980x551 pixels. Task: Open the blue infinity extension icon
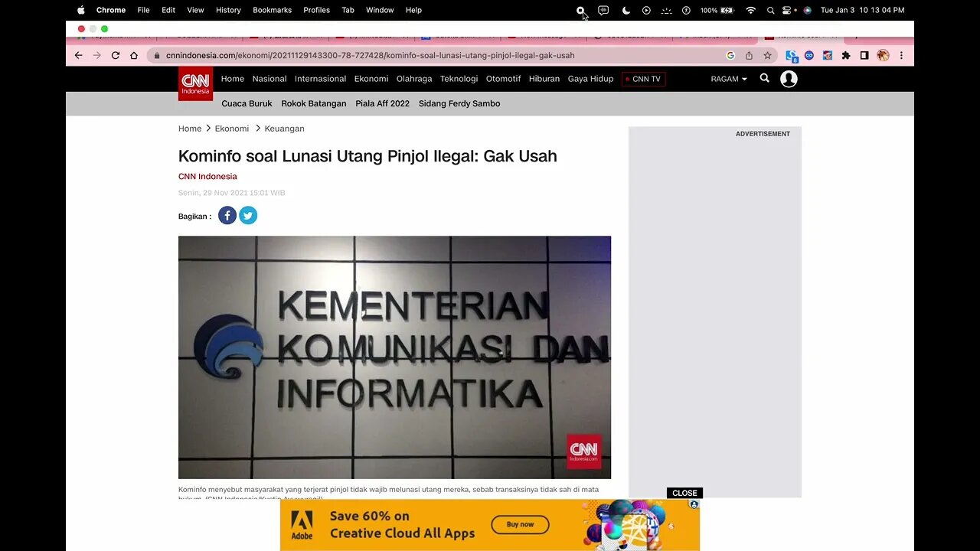(x=809, y=55)
